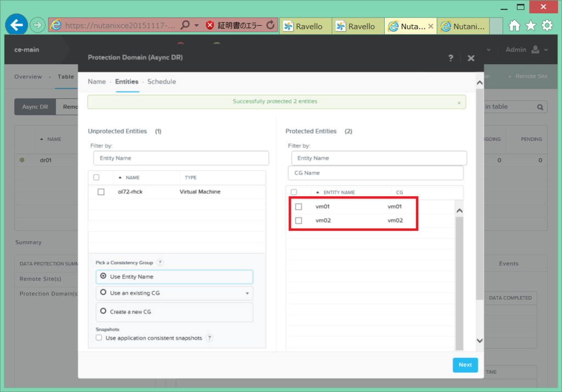Open the browser Tools gear icon

click(547, 25)
